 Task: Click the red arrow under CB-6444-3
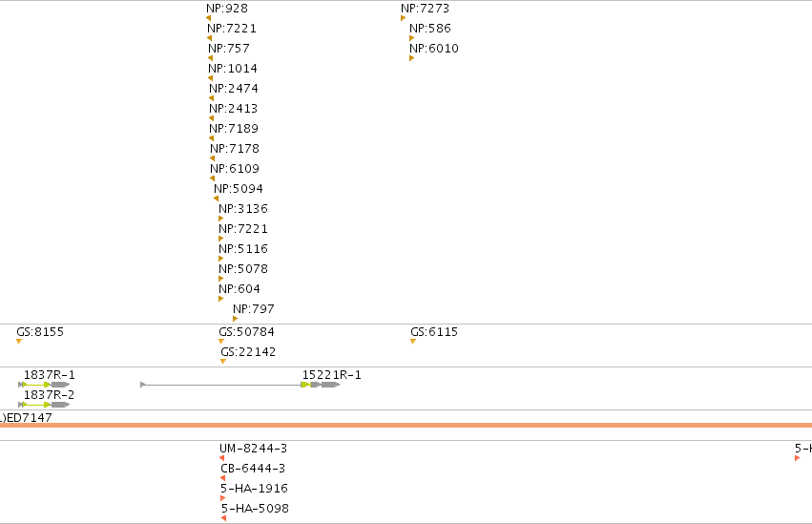tap(222, 478)
